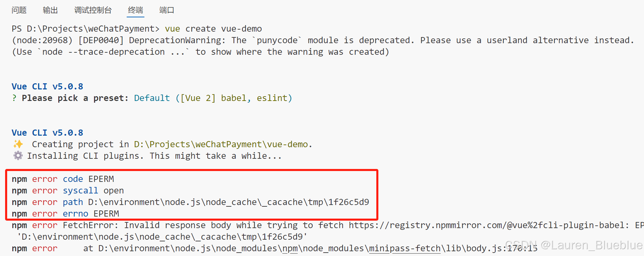Click the _cacache tmp path on npm error path line
Viewport: 644px width, 256px height.
(x=229, y=202)
